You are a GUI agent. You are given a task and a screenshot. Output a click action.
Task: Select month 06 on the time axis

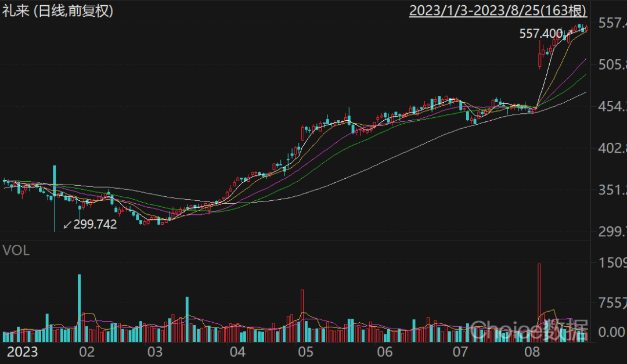pyautogui.click(x=385, y=352)
